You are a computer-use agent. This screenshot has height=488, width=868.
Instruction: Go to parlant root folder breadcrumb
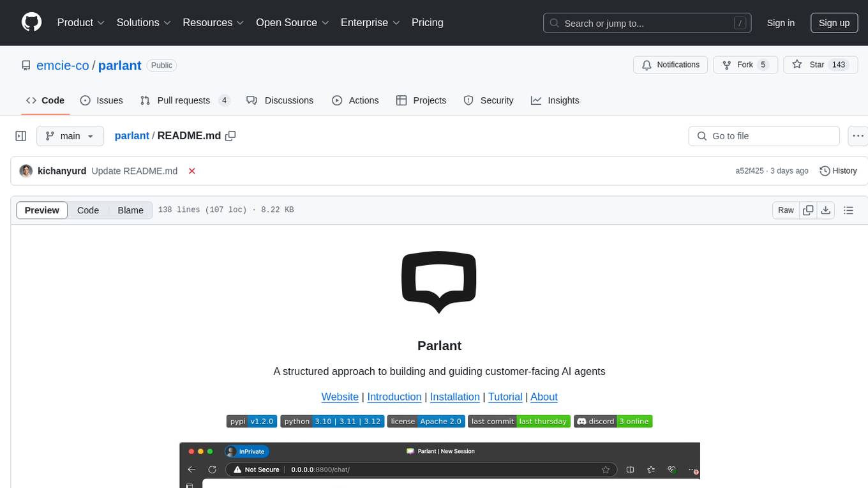[x=131, y=135]
